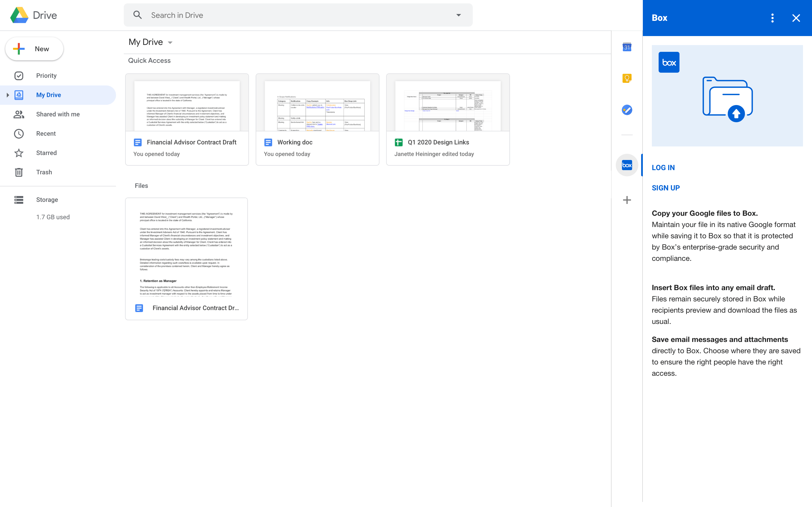
Task: Click the search magnifier icon
Action: pos(138,15)
